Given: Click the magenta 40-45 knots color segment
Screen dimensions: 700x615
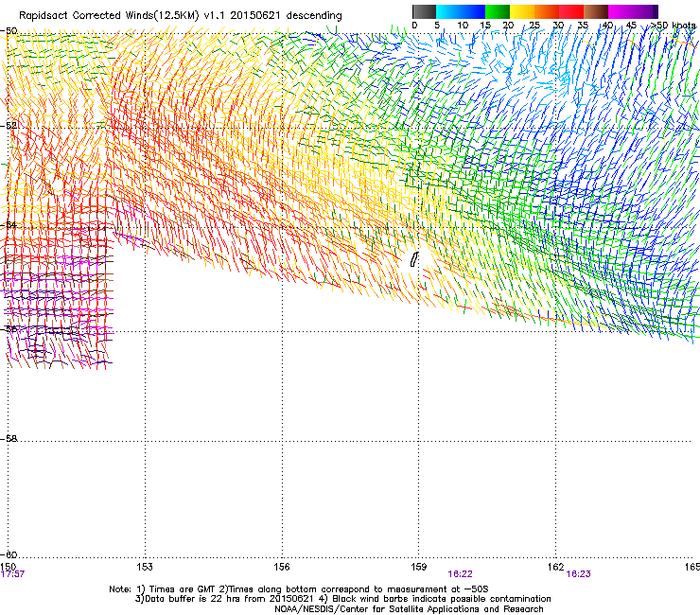Looking at the screenshot, I should 621,11.
